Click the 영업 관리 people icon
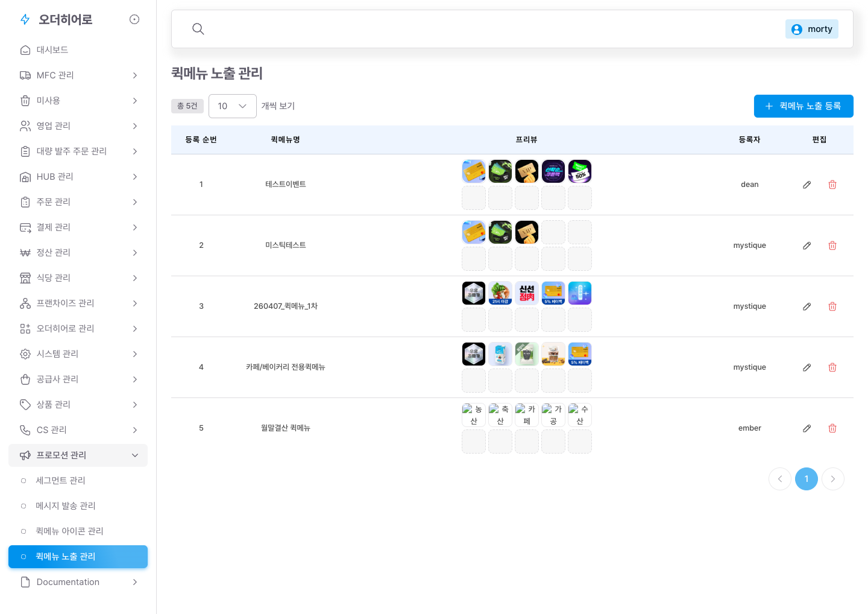This screenshot has height=614, width=868. tap(25, 126)
